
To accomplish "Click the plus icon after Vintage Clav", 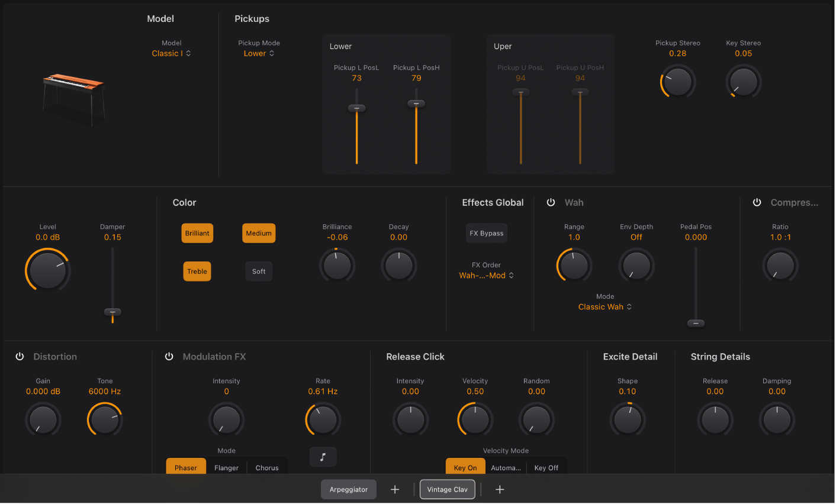I will point(500,489).
